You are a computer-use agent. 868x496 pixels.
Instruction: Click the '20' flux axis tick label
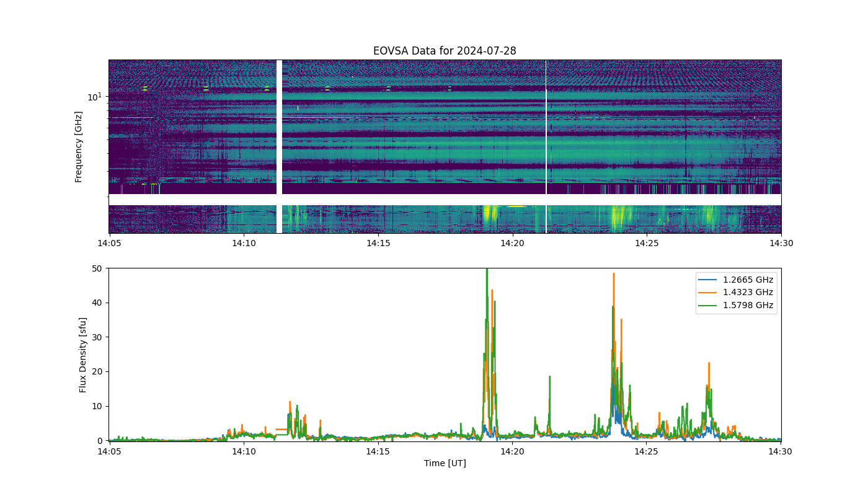98,371
